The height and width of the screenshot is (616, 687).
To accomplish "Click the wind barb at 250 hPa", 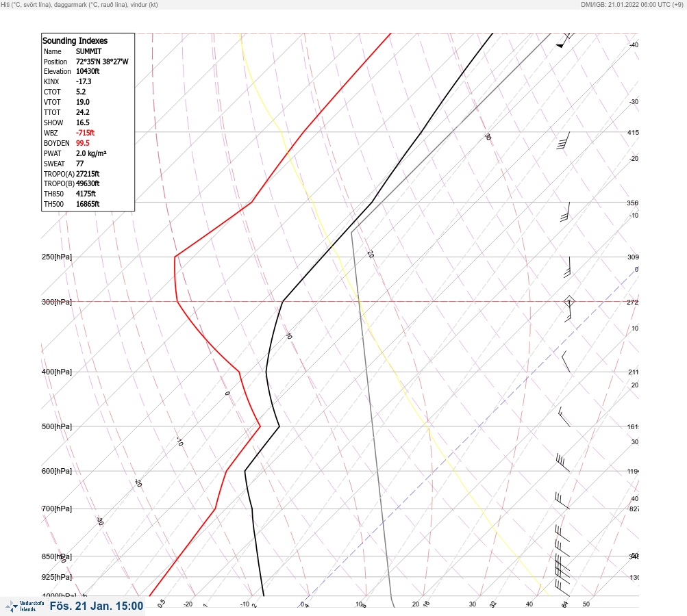I will pos(568,268).
